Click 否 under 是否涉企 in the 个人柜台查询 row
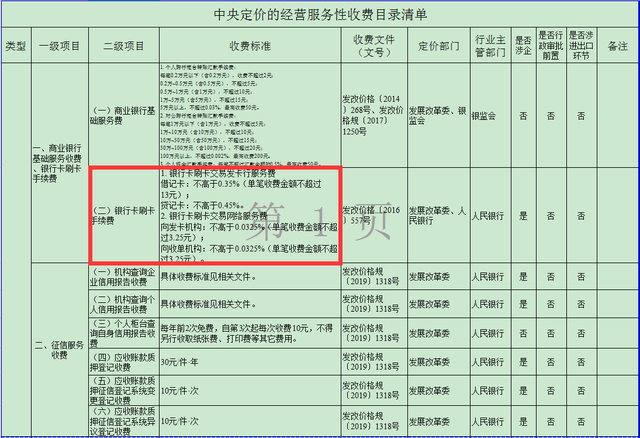 pos(523,334)
